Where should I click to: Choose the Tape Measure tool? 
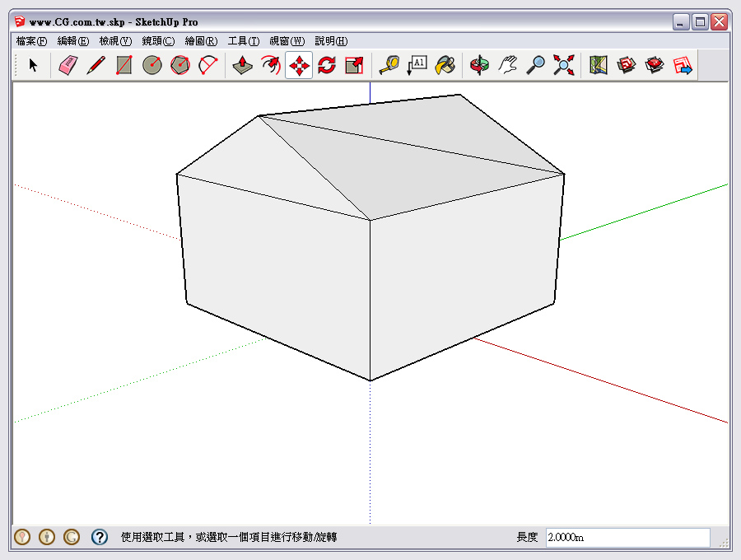tap(389, 65)
